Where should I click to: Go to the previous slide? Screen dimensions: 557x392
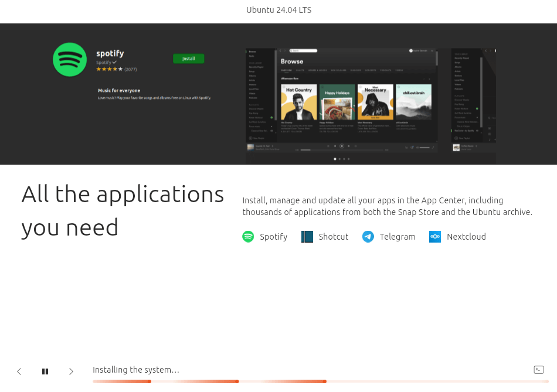(19, 371)
